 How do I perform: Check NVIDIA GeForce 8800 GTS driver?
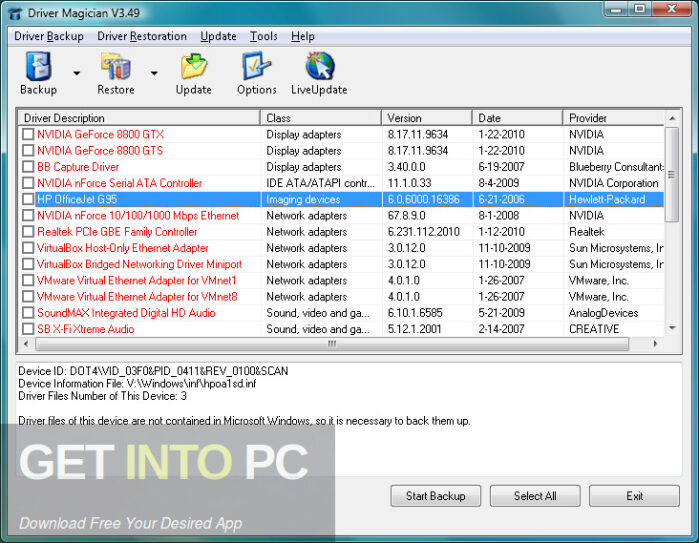click(28, 150)
